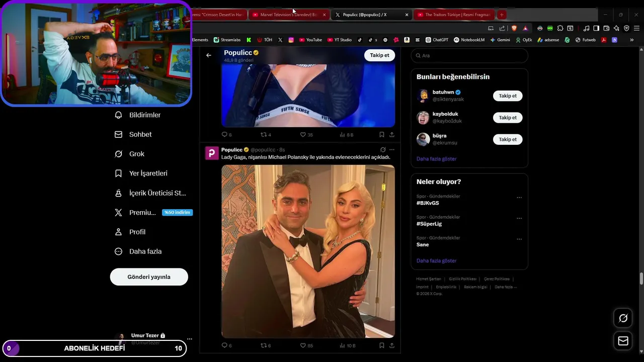Open Streamlabs bookmark
Viewport: 644px width, 362px height.
(227, 40)
